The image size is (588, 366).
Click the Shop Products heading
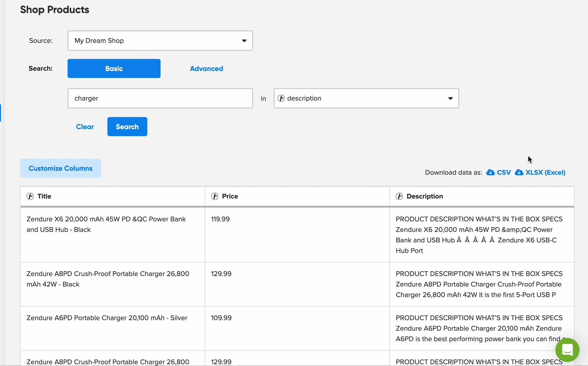(x=54, y=10)
